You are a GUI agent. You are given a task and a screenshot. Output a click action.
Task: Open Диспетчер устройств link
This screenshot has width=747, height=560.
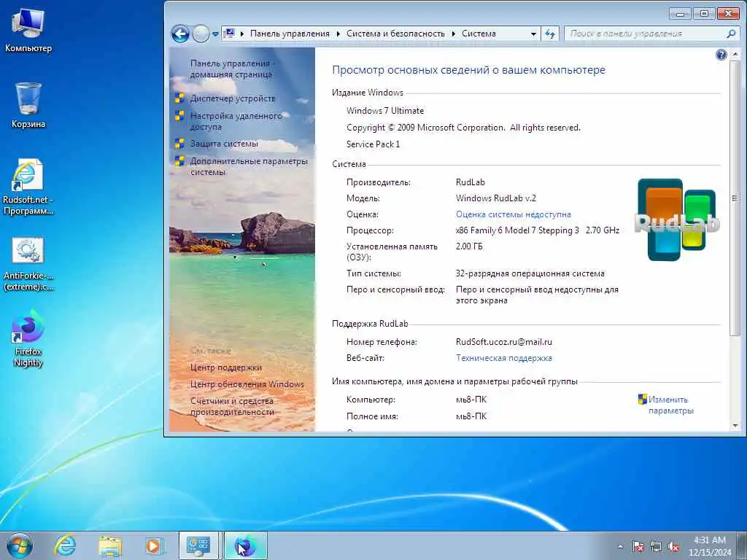coord(233,98)
